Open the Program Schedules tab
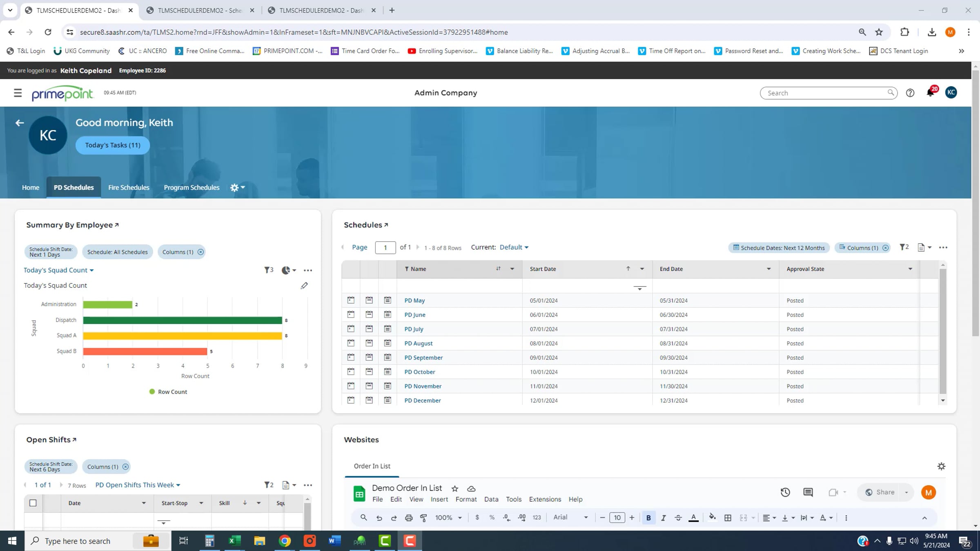 point(192,187)
